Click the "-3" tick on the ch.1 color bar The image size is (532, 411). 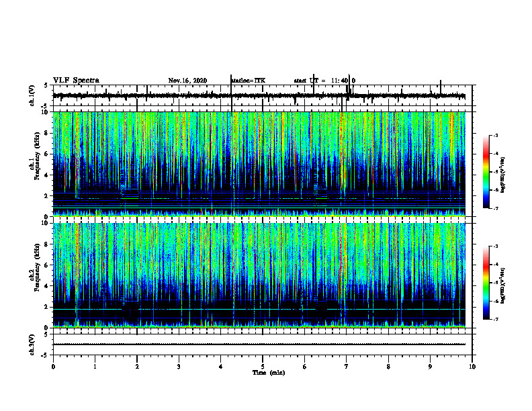pos(495,135)
